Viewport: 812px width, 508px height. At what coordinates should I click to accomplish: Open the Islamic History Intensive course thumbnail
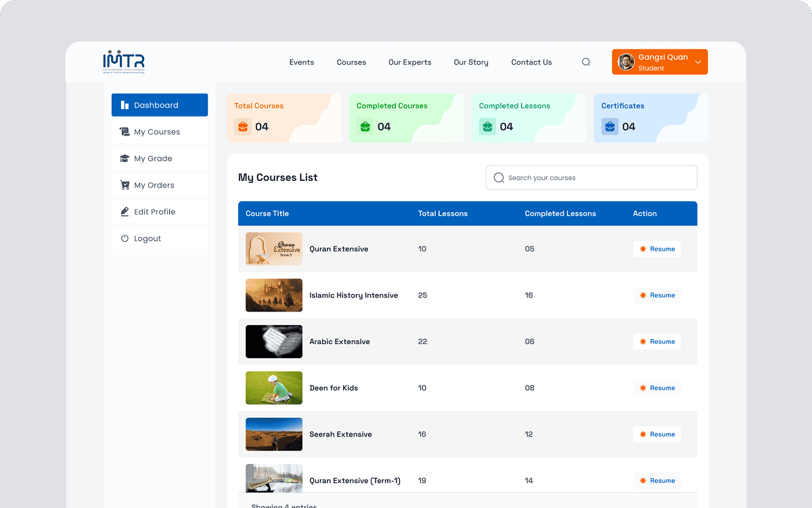pyautogui.click(x=273, y=295)
